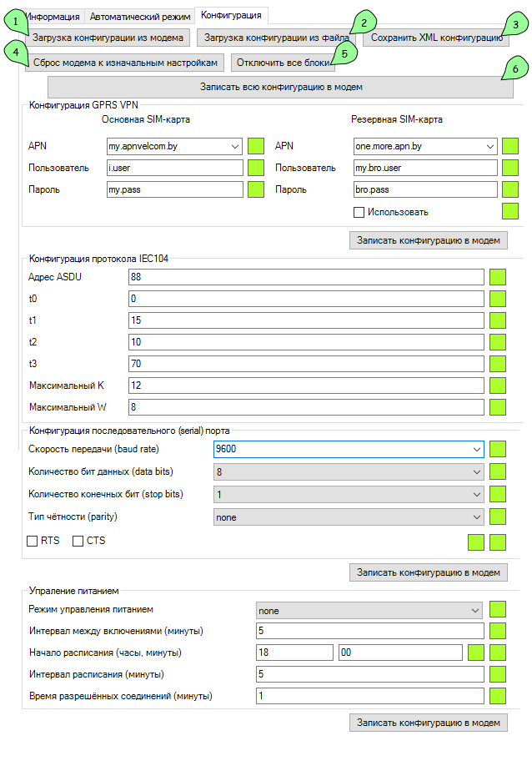Enable the RTS checkbox
This screenshot has width=532, height=766.
pos(33,541)
